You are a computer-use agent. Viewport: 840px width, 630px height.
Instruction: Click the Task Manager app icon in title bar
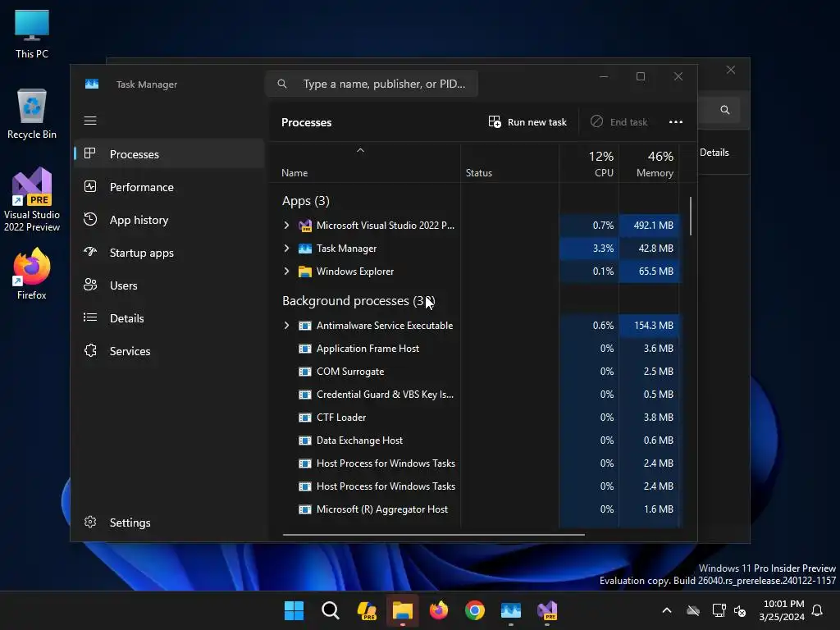click(x=92, y=84)
